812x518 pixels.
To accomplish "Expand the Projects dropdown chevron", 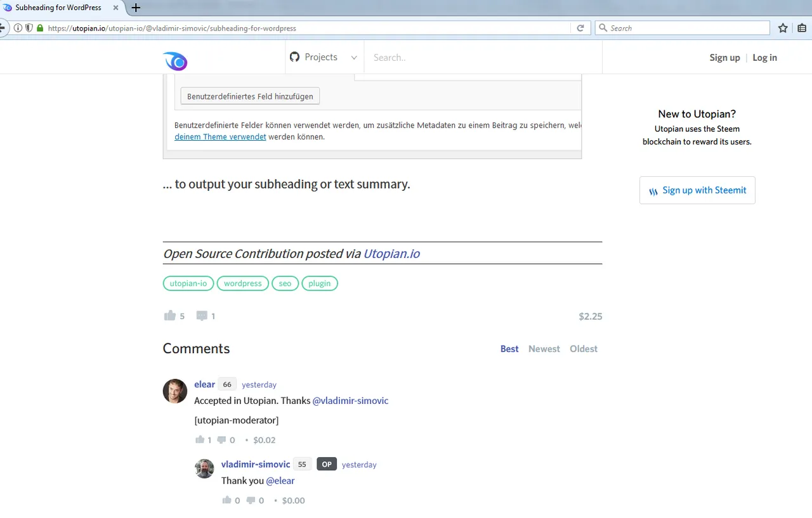I will [x=354, y=58].
